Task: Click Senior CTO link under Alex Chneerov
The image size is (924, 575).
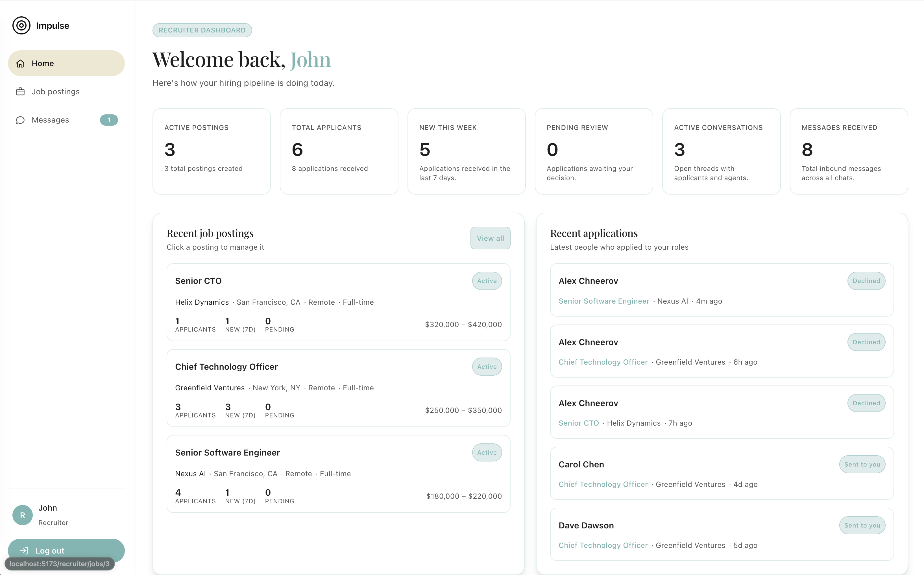Action: tap(578, 423)
